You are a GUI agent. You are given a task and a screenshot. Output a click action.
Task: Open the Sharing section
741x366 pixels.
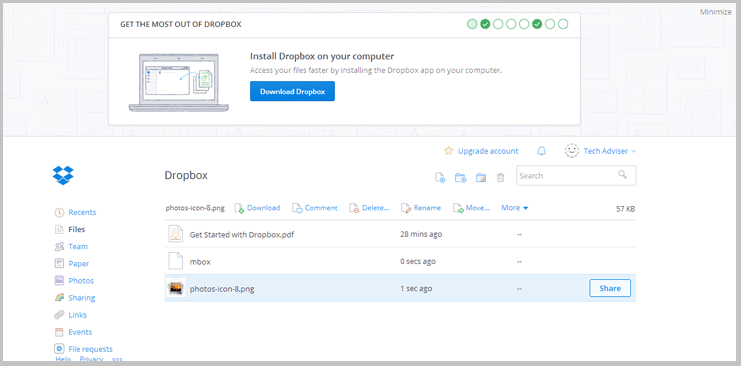pyautogui.click(x=81, y=298)
